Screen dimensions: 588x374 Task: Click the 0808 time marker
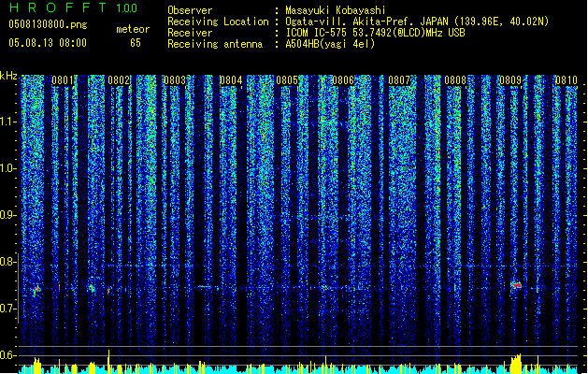(455, 80)
